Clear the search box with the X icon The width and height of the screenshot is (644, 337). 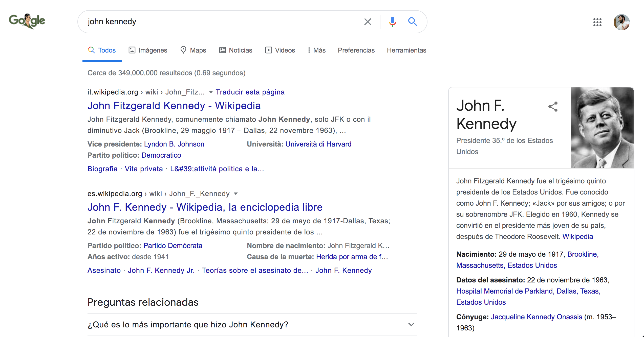(368, 22)
